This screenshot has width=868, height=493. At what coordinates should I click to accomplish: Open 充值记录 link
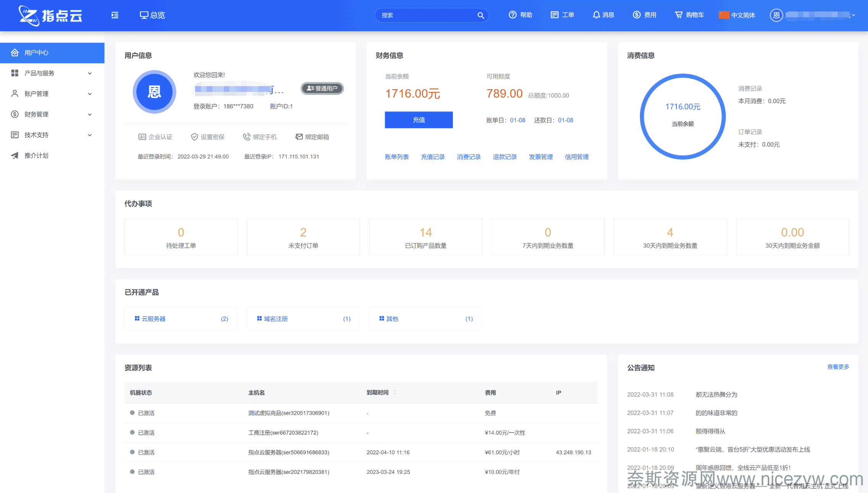coord(433,157)
